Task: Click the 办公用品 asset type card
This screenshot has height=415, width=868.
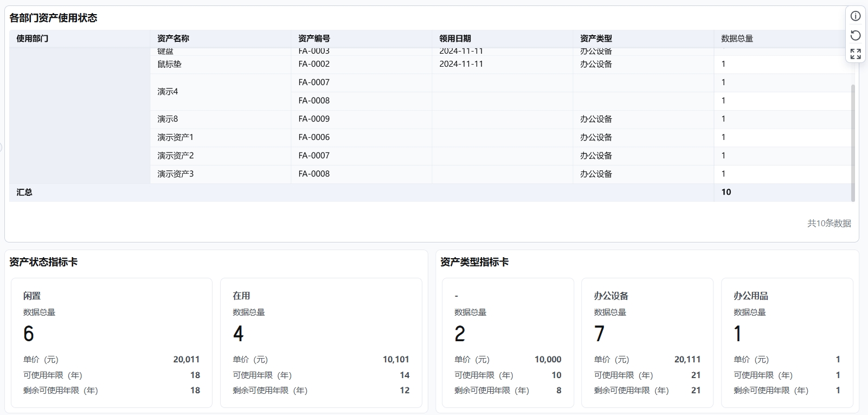Action: [x=787, y=342]
